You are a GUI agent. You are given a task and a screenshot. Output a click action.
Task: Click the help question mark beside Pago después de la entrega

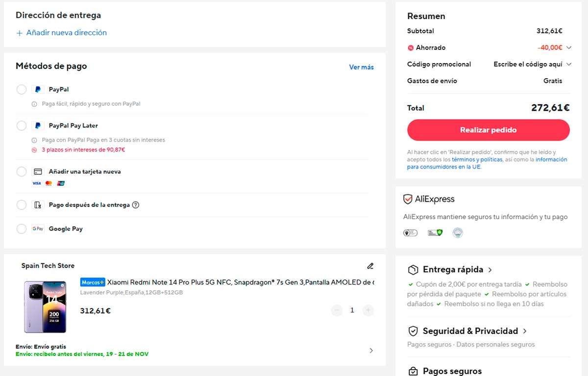coord(136,205)
